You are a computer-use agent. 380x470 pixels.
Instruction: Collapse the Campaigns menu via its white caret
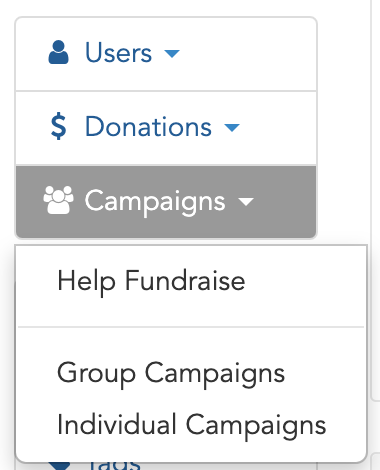tap(246, 202)
